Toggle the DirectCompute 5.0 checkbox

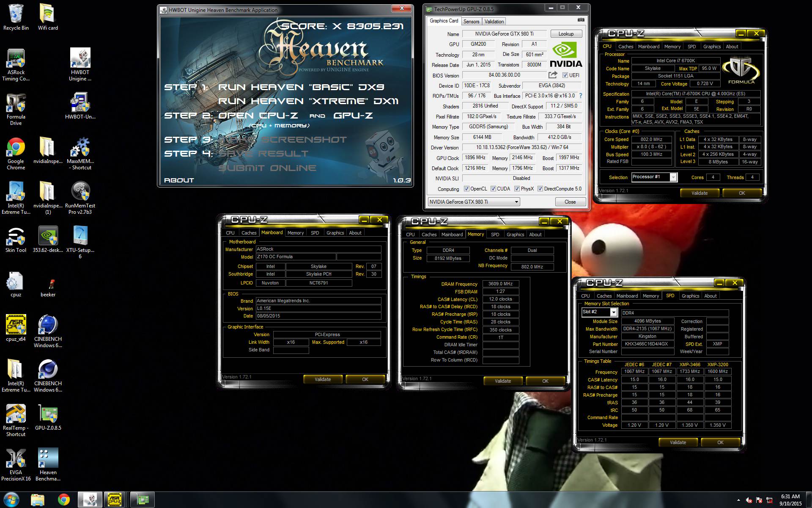pyautogui.click(x=540, y=189)
